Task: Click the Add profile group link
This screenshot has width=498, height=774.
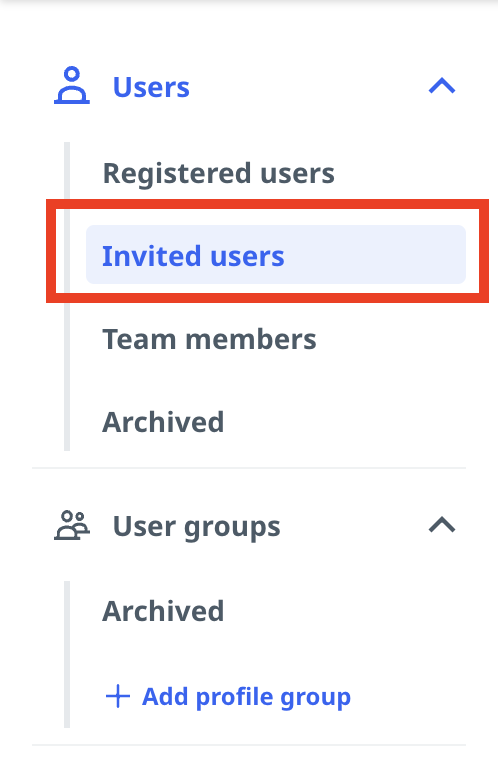Action: click(x=228, y=697)
